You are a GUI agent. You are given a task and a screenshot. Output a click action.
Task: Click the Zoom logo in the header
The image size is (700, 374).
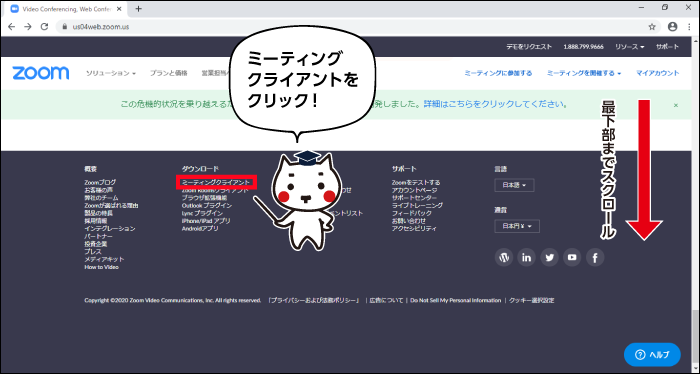coord(41,73)
